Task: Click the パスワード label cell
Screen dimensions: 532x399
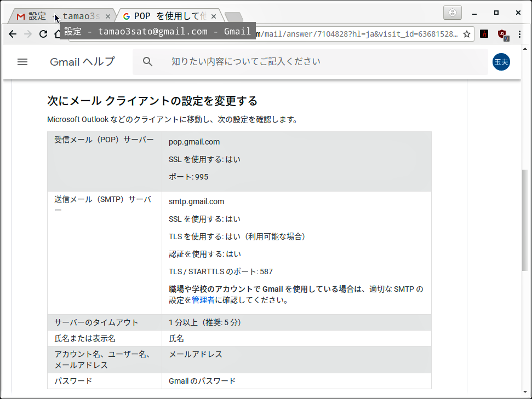Action: 105,381
